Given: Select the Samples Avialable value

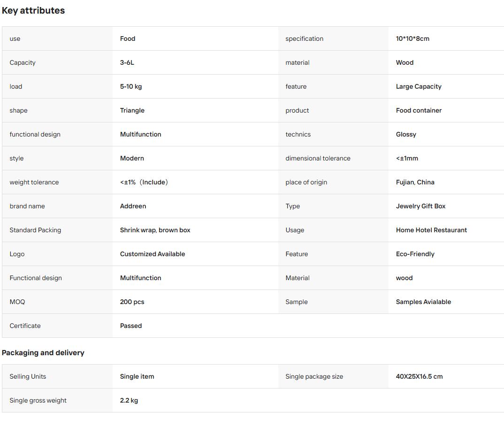Looking at the screenshot, I should click(423, 302).
